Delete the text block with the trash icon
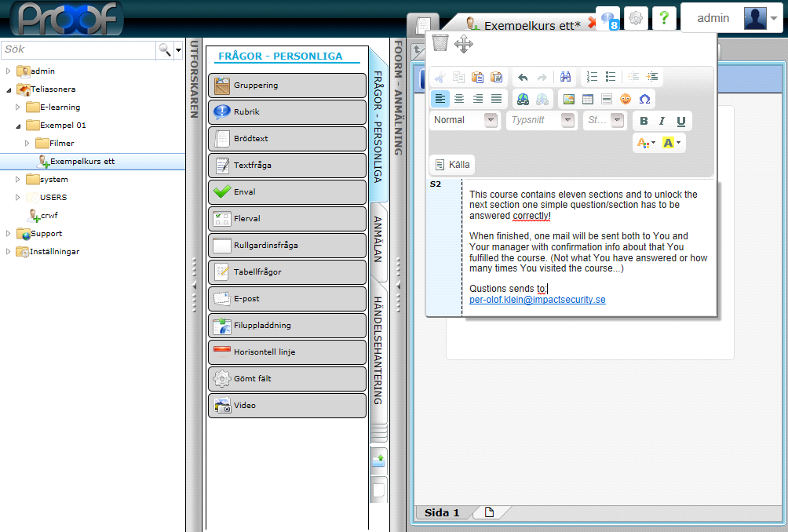The height and width of the screenshot is (532, 788). (440, 42)
